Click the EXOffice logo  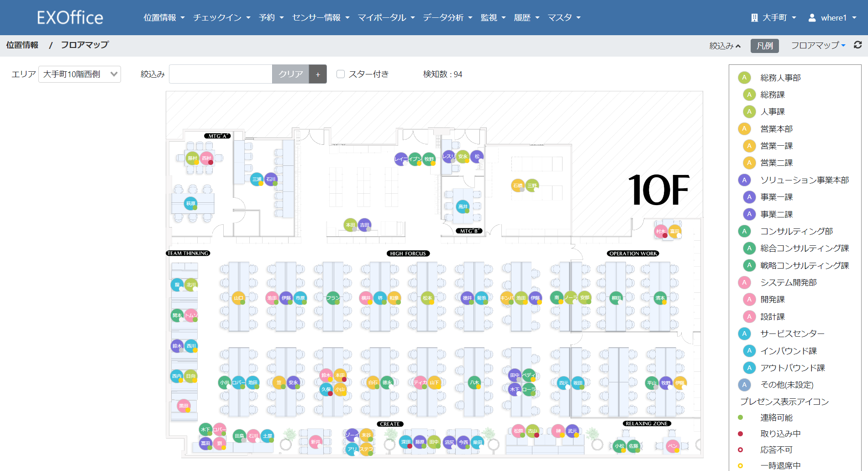point(70,17)
